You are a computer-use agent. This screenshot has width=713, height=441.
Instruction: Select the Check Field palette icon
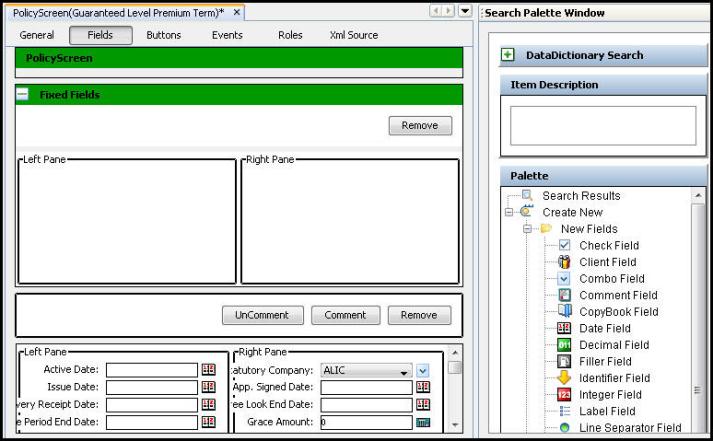(x=564, y=245)
